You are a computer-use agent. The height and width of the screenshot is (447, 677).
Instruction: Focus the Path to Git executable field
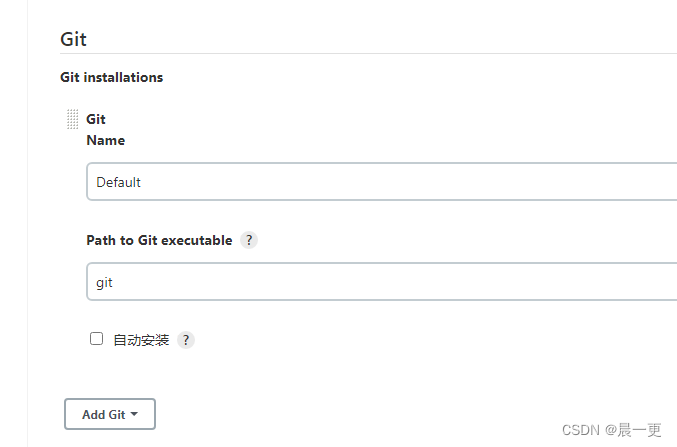[x=382, y=282]
